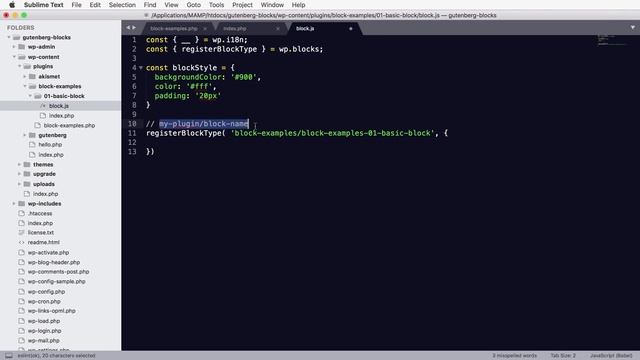The image size is (640, 360).
Task: Open readme.html in the sidebar
Action: coord(44,242)
